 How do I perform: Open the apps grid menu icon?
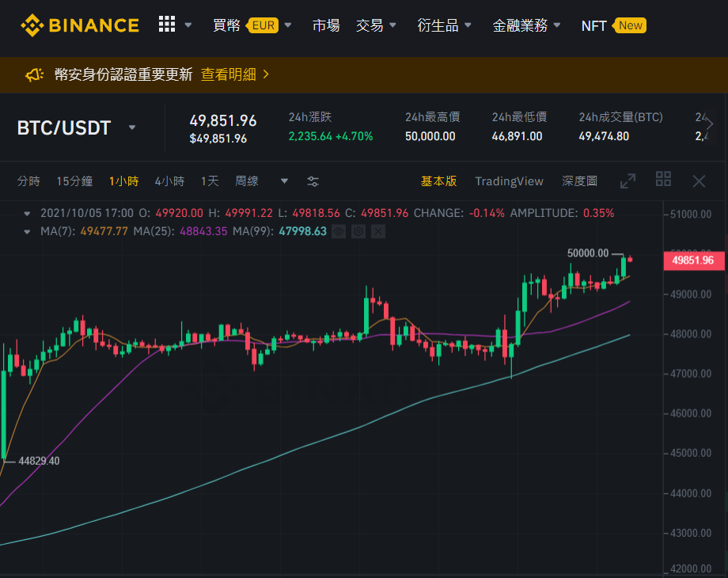point(167,25)
